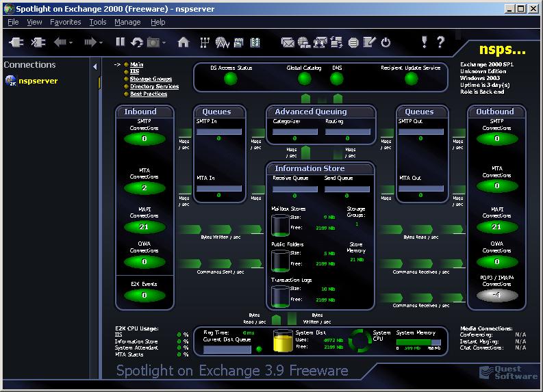The height and width of the screenshot is (392, 543).
Task: Click the Information Store Receive Queue bar
Action: click(295, 189)
